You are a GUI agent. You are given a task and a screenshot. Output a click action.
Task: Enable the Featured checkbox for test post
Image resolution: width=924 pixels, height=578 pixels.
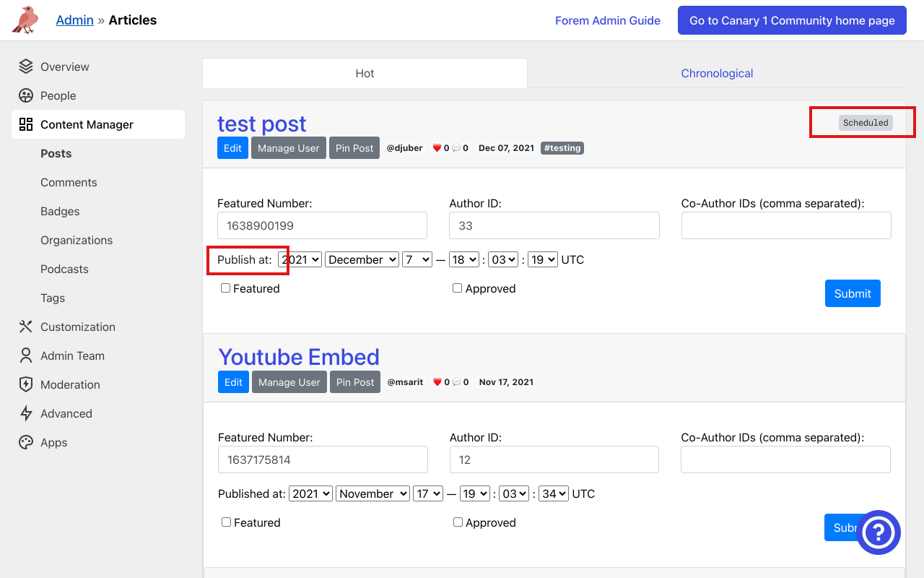(225, 288)
